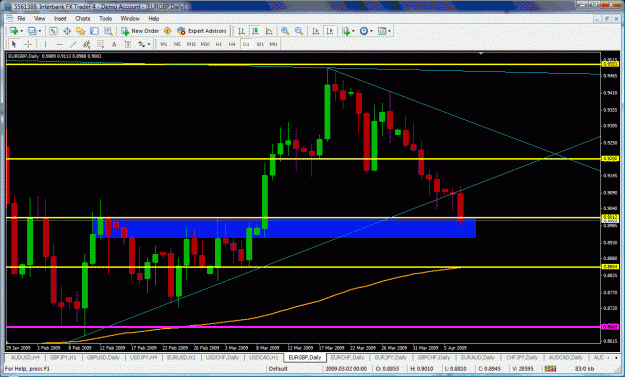
Task: Switch to AUDUSD,H4 chart tab
Action: click(x=25, y=357)
